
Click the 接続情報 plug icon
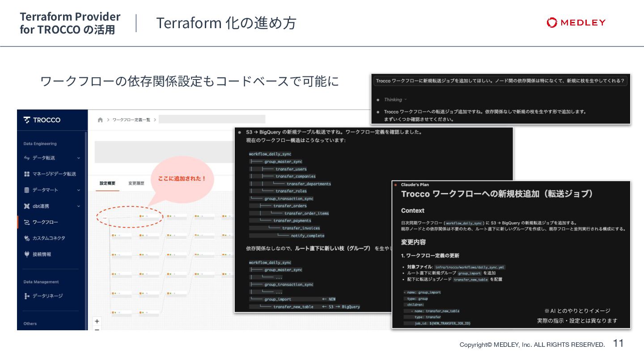(26, 254)
